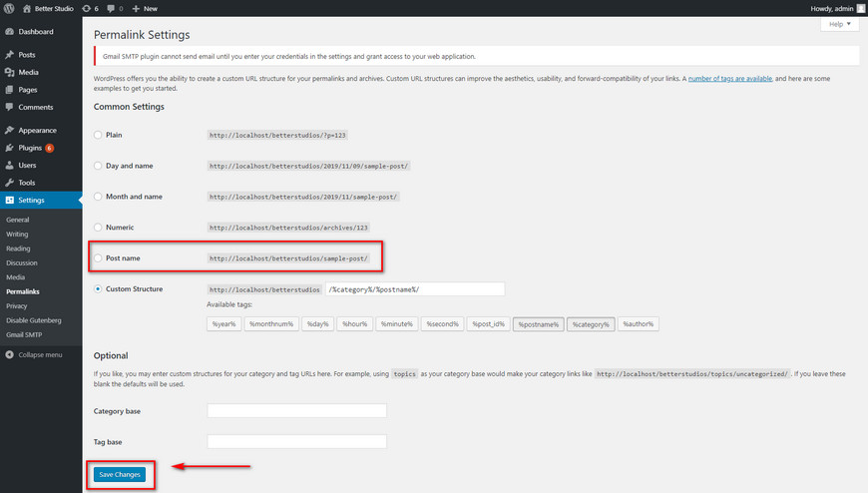Toggle the %postname% tag button
868x493 pixels.
click(538, 324)
